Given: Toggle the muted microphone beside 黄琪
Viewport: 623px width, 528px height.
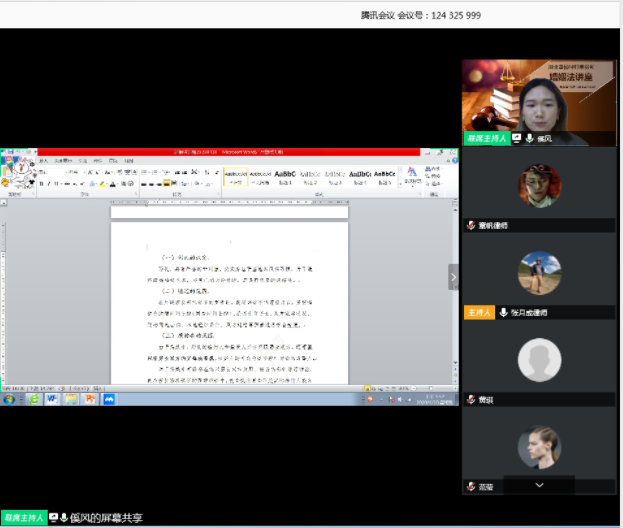Looking at the screenshot, I should click(471, 399).
